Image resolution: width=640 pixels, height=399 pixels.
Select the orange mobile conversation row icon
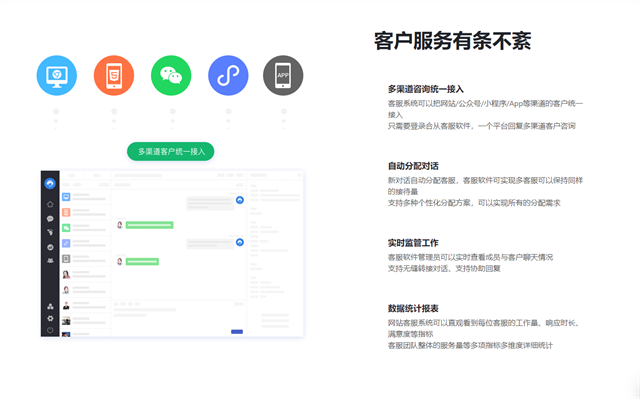pos(66,212)
